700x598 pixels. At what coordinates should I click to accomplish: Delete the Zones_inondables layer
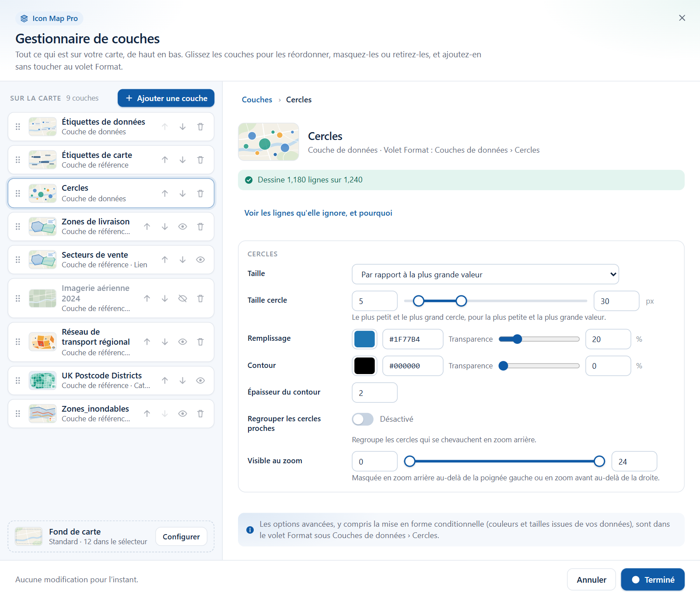click(x=200, y=414)
